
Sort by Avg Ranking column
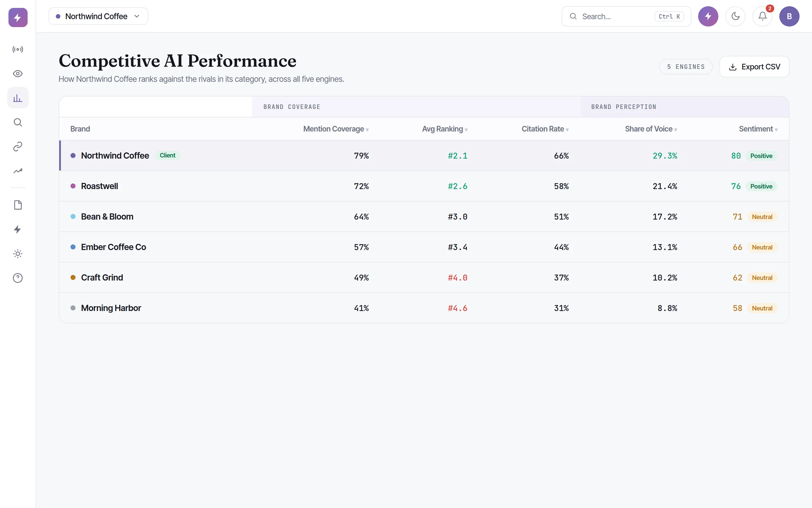click(445, 129)
